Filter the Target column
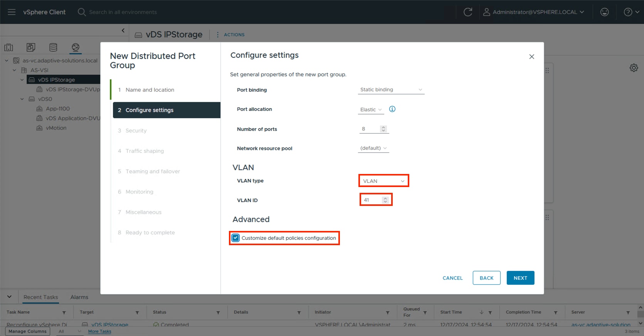This screenshot has width=644, height=336. [137, 313]
